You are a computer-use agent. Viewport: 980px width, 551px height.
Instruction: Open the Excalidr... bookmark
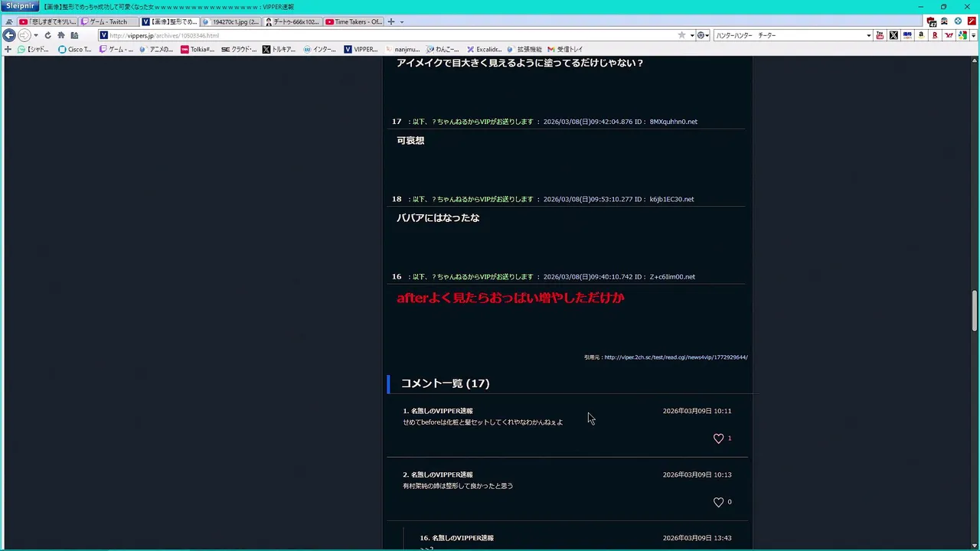484,49
